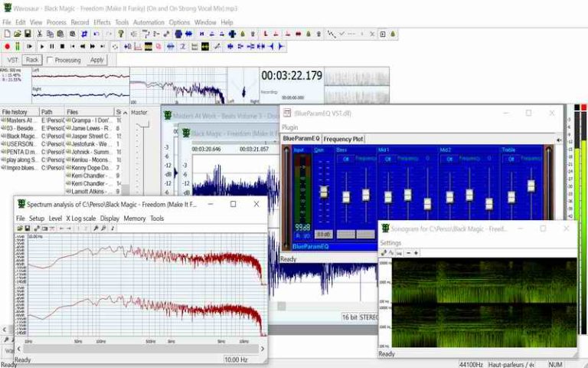Toggle the Treble band Off button
588x368 pixels.
coord(512,159)
